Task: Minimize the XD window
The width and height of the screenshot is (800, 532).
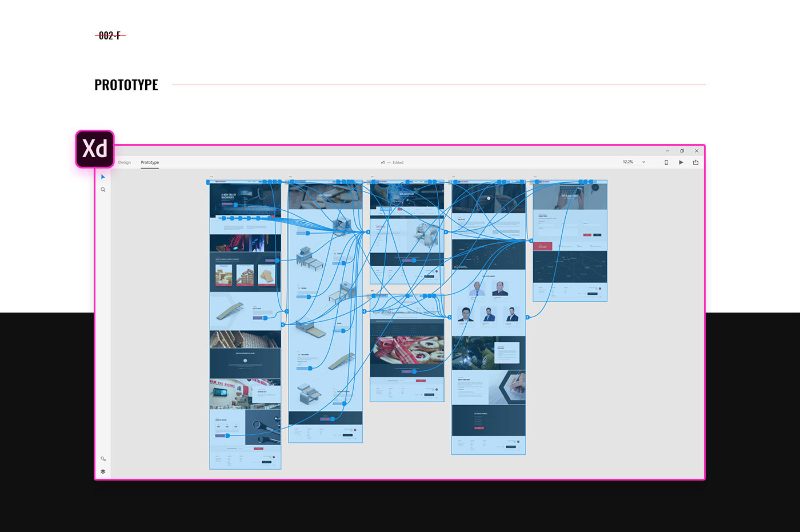Action: click(667, 151)
